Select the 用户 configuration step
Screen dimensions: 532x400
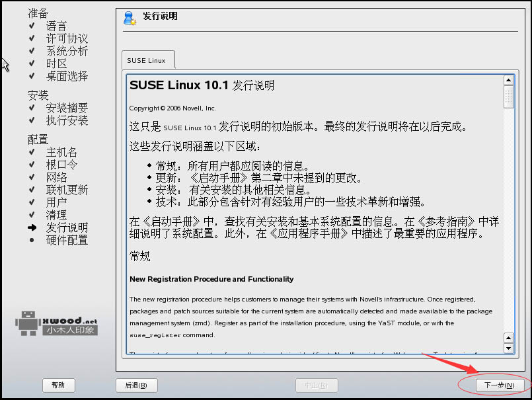tap(56, 202)
